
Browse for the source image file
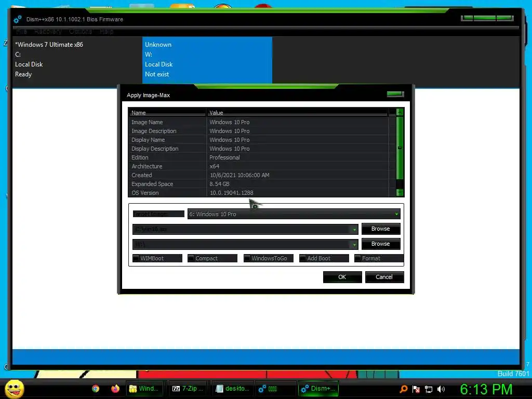381,229
